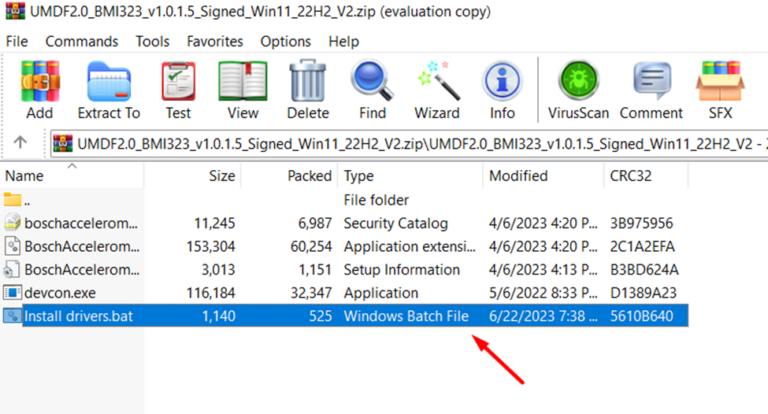768x414 pixels.
Task: Click the Add archive toolbar icon
Action: (x=40, y=88)
